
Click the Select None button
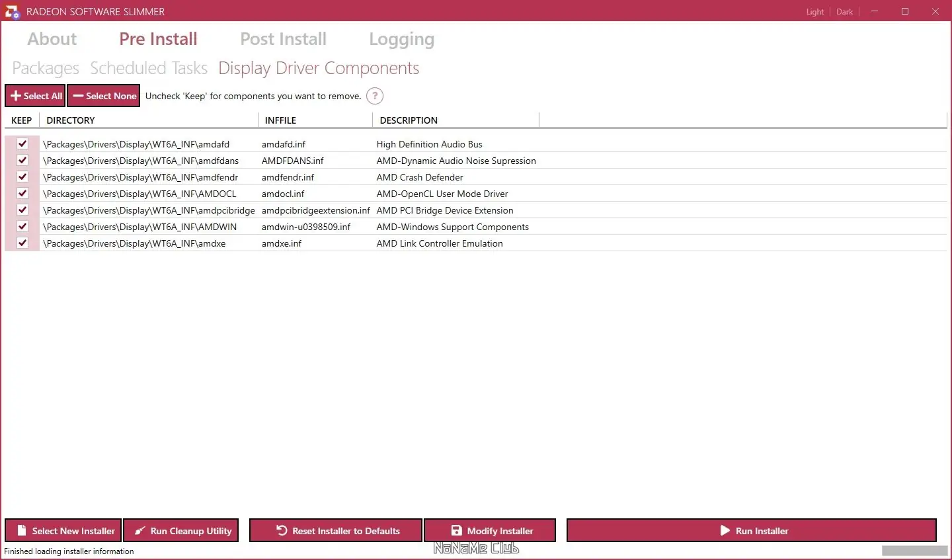click(x=104, y=96)
